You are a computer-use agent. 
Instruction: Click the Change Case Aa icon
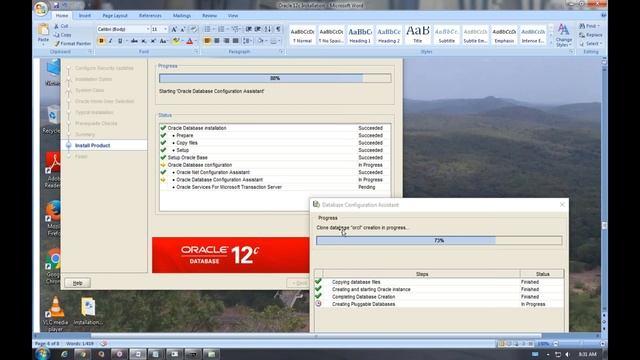point(163,41)
